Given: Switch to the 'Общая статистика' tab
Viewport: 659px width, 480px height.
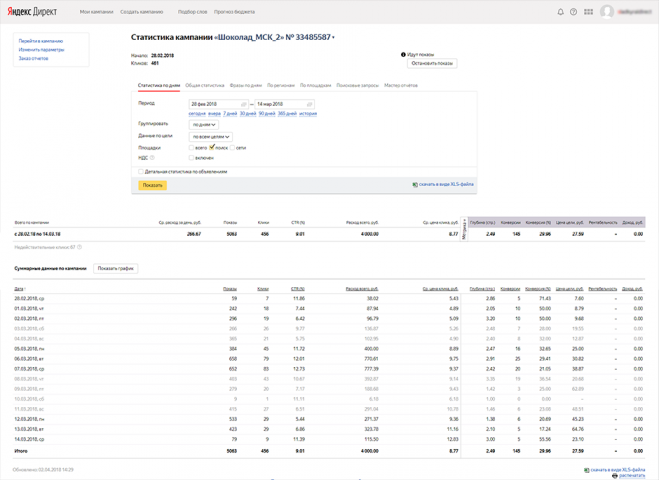Looking at the screenshot, I should [205, 85].
